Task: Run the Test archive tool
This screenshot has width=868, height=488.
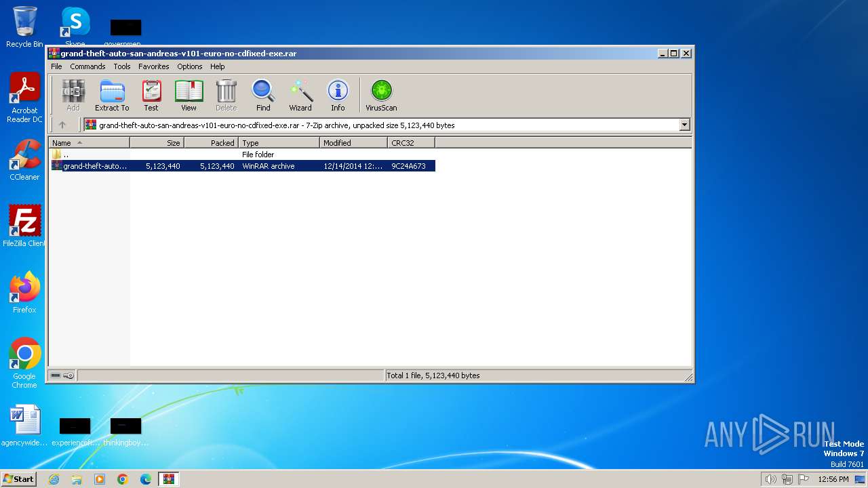Action: [x=151, y=95]
